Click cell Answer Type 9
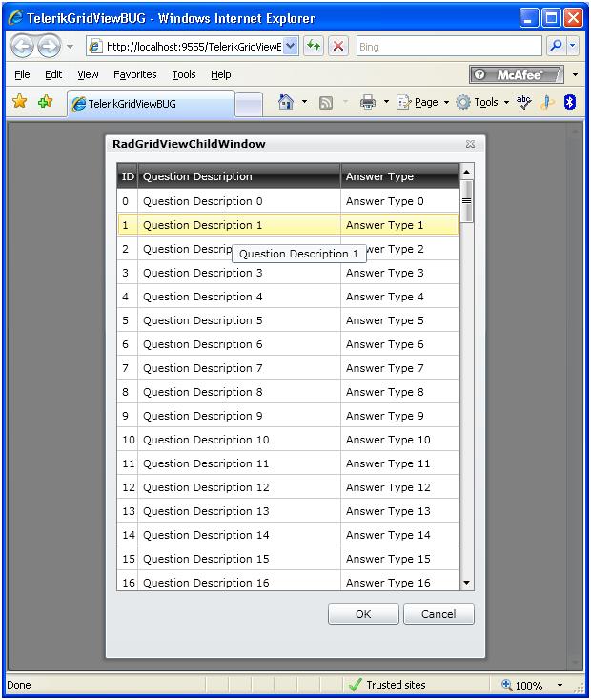Screen dimensions: 591x700 tap(400, 416)
